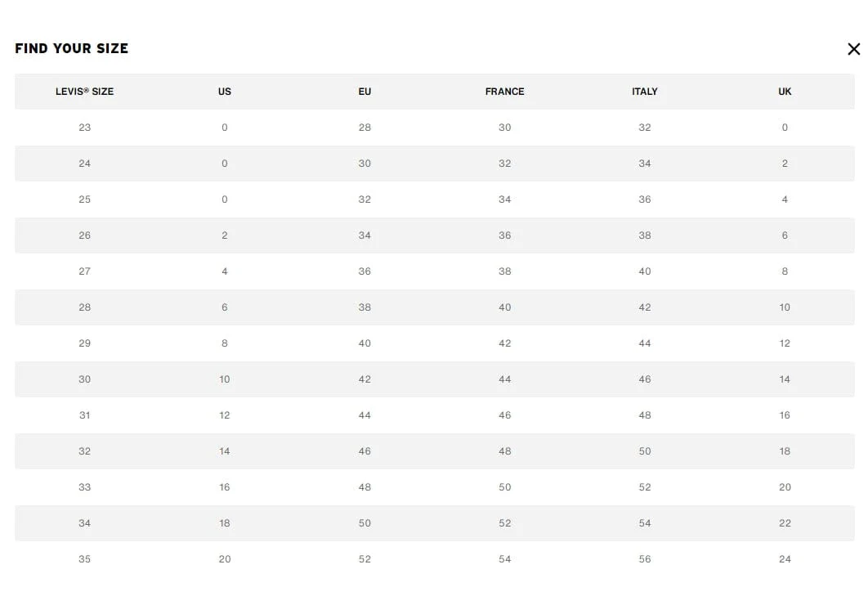Click the US column header

coord(224,92)
